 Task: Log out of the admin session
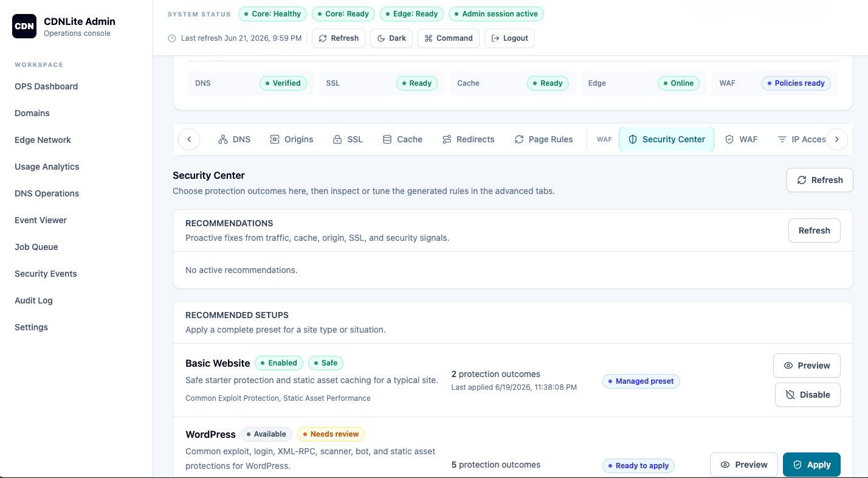[509, 38]
